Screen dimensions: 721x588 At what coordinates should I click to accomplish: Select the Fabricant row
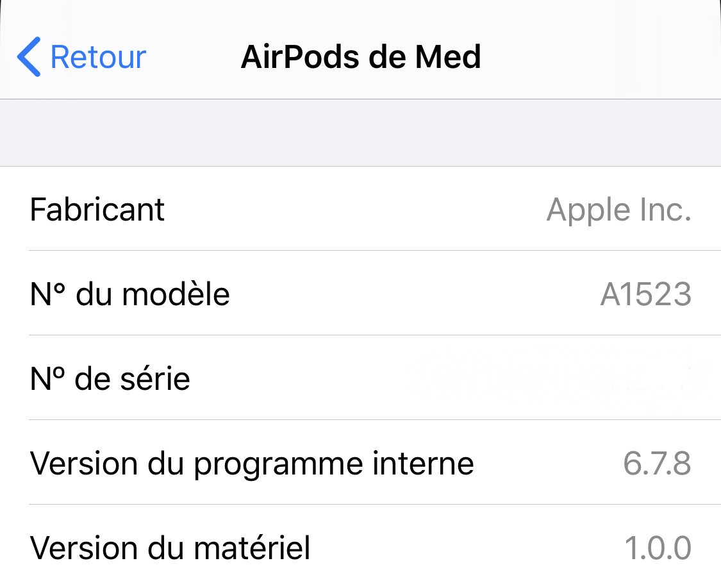pyautogui.click(x=360, y=210)
